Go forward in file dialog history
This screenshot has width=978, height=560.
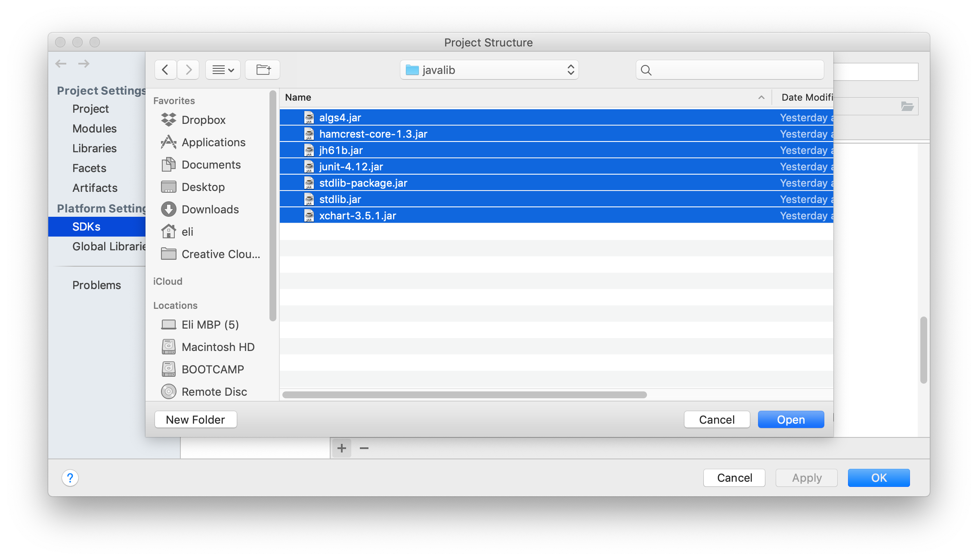(188, 70)
